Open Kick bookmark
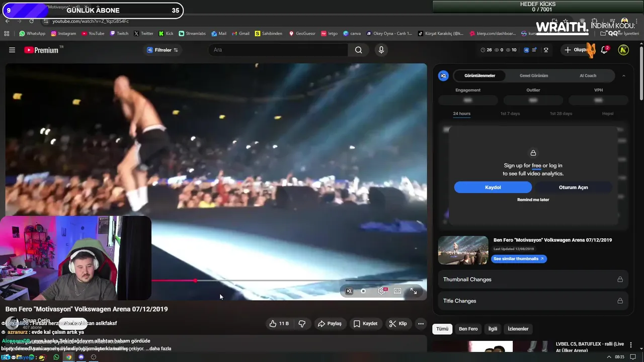644x362 pixels. (166, 34)
